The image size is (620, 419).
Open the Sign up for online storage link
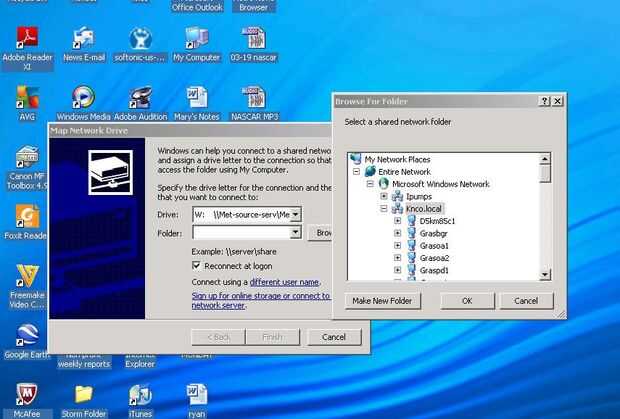[261, 300]
